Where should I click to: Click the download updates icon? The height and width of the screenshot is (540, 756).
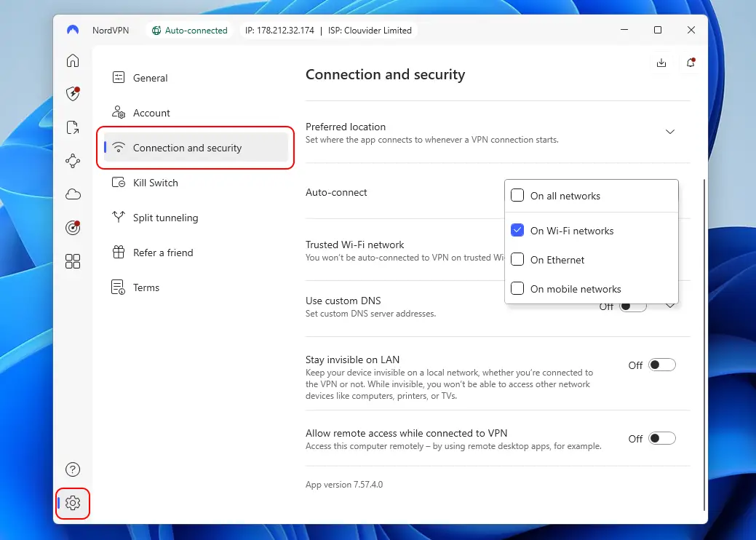coord(661,63)
